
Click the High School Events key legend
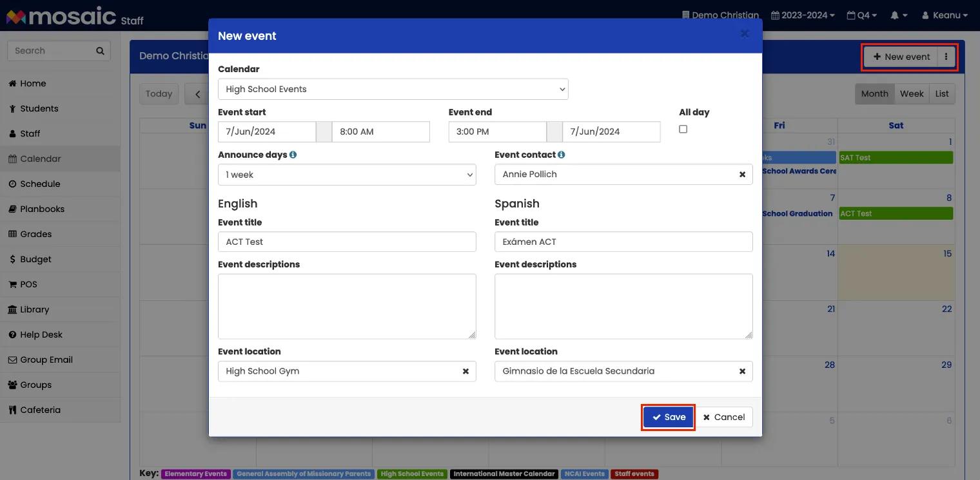pos(412,474)
